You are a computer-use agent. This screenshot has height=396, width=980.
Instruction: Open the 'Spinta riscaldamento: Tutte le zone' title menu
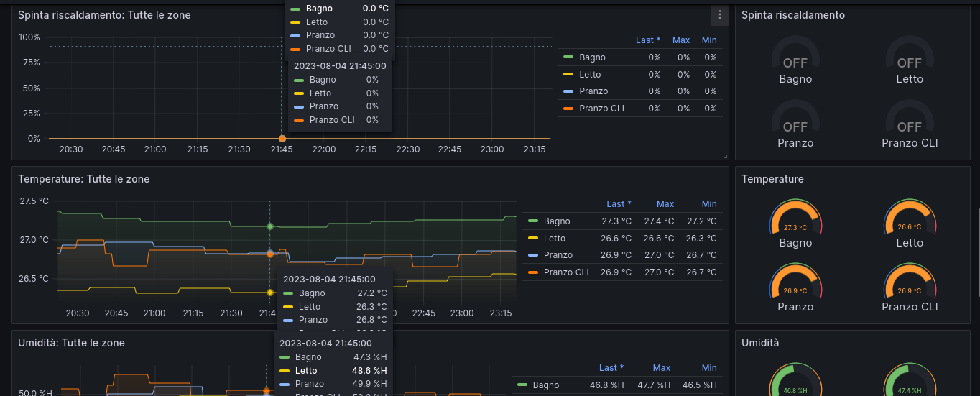click(x=104, y=15)
